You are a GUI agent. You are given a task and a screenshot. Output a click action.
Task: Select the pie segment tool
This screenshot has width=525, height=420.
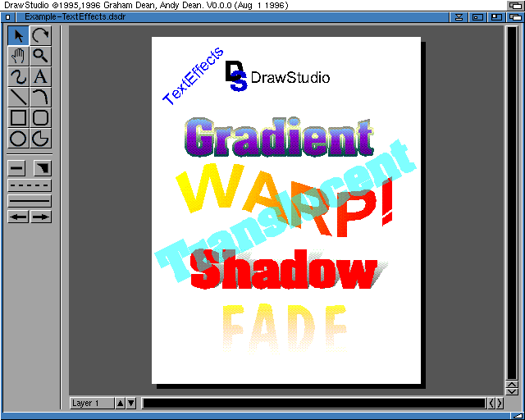(40, 139)
